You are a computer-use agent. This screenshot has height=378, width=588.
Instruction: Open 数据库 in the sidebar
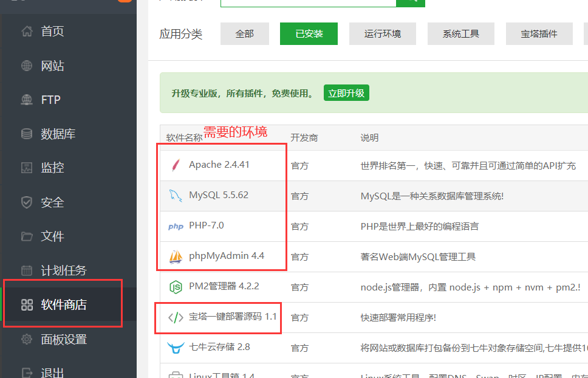58,134
